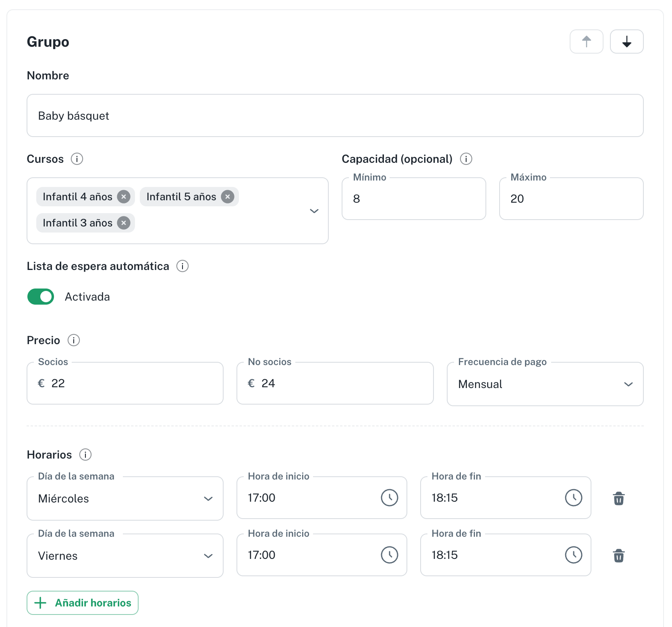Disable the automatic waiting list toggle

[x=41, y=297]
